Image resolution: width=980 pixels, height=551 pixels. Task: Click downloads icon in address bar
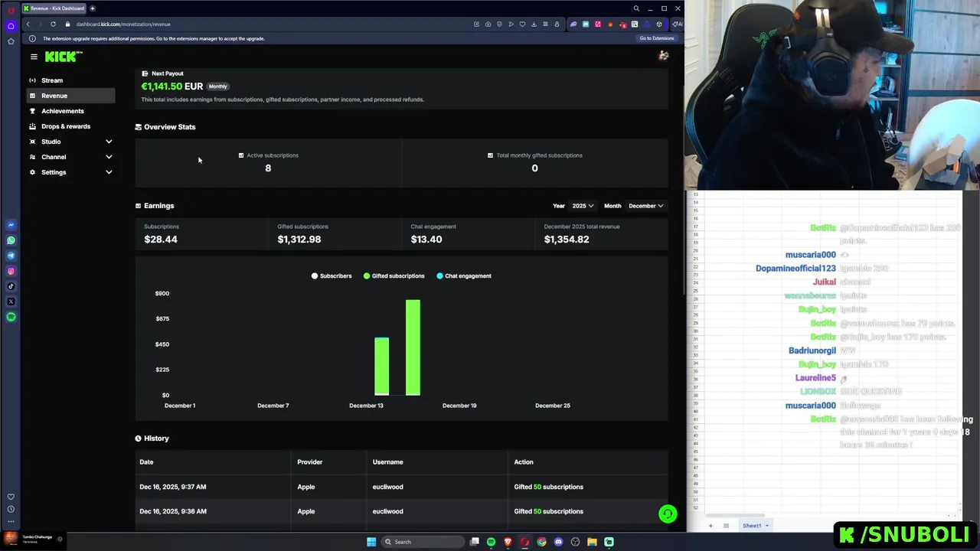coord(534,24)
